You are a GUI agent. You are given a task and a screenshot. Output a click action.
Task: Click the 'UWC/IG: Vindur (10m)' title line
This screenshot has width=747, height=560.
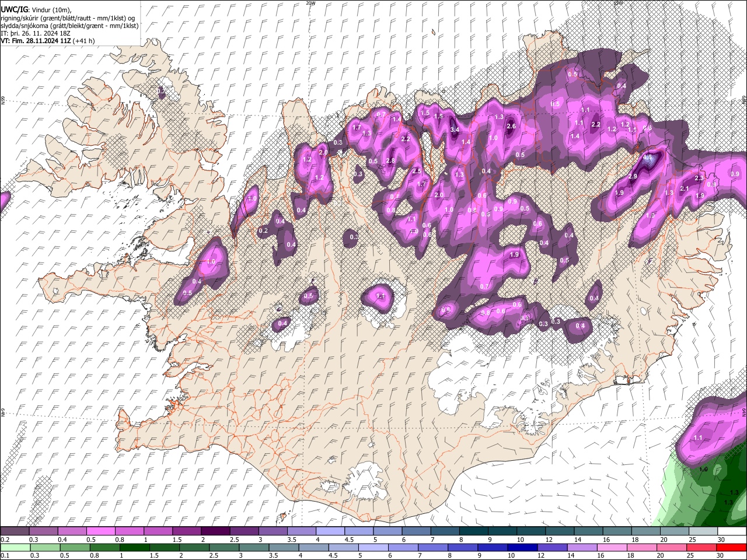point(36,10)
